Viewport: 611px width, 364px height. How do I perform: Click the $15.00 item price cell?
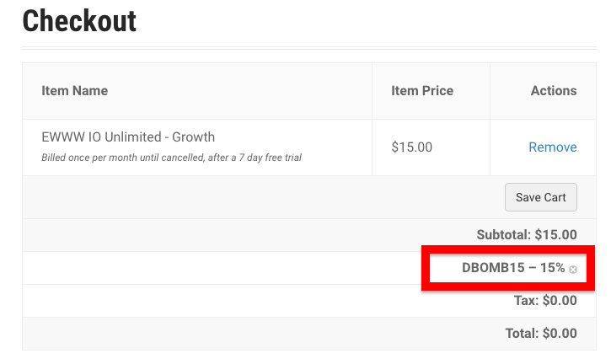pyautogui.click(x=411, y=147)
